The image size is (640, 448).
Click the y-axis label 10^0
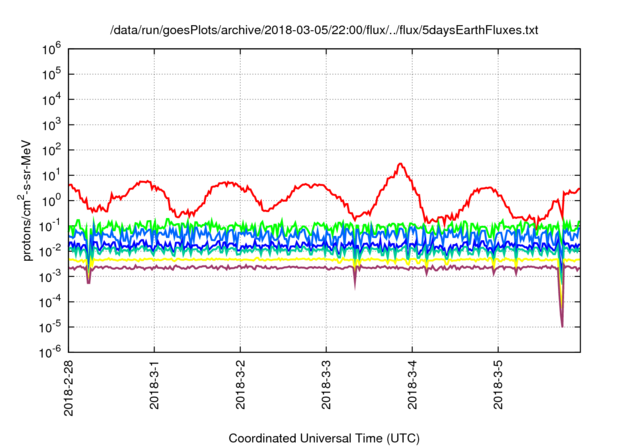pos(52,201)
